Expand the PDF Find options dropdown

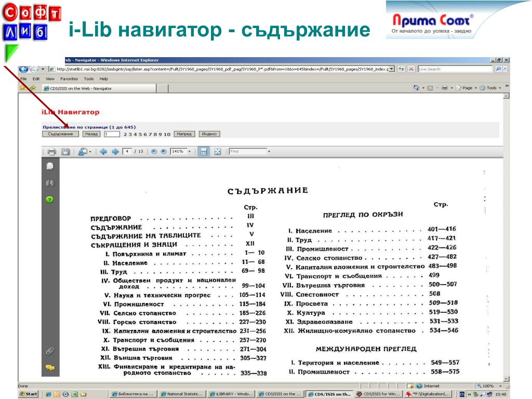tap(269, 152)
